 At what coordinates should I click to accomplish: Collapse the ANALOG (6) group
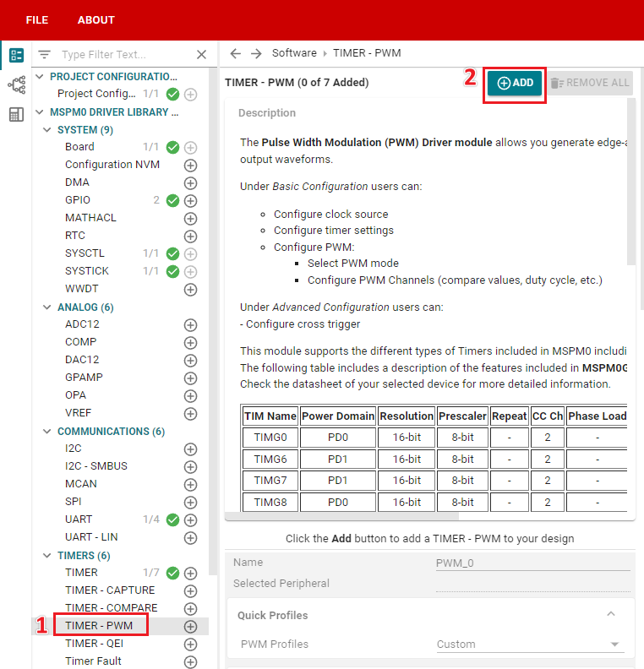(x=47, y=307)
